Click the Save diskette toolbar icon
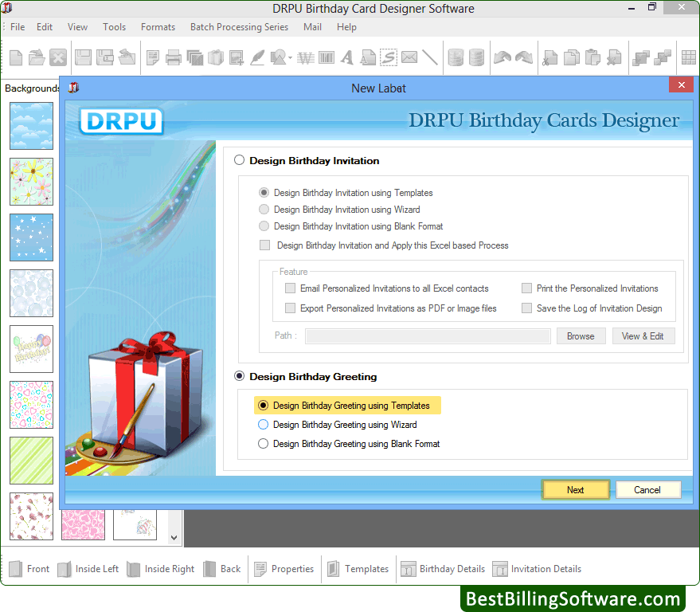This screenshot has width=700, height=612. click(x=83, y=57)
